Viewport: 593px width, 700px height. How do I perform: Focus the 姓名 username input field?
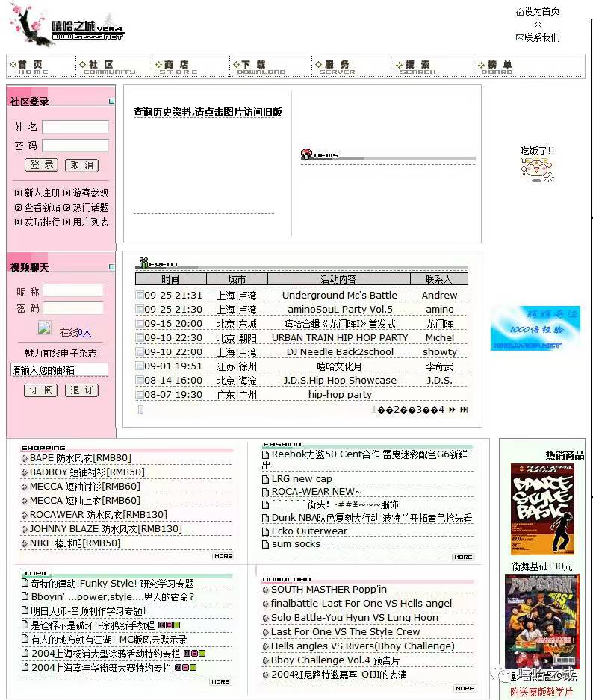[75, 127]
